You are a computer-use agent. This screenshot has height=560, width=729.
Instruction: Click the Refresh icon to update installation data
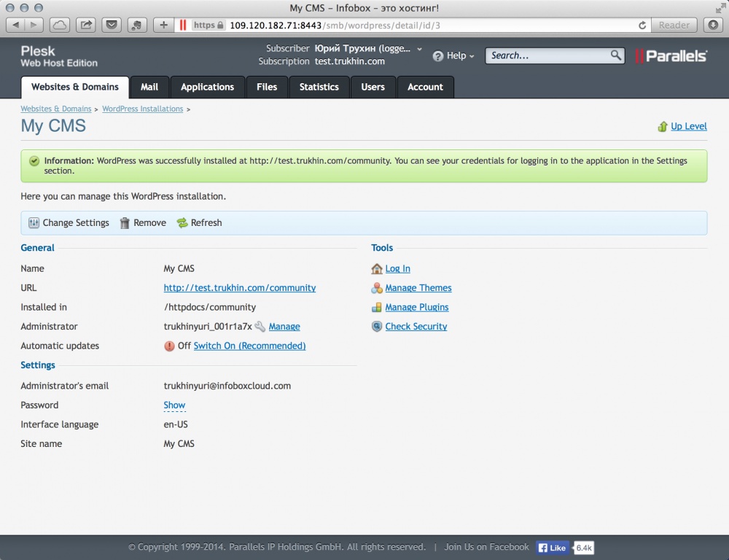[182, 222]
